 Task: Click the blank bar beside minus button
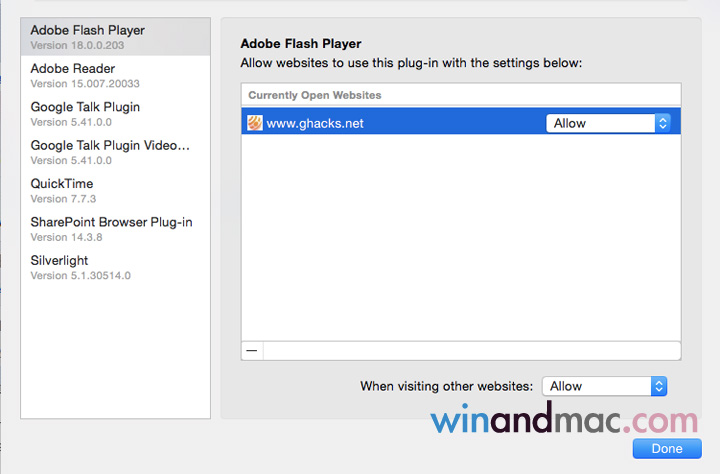(x=470, y=351)
